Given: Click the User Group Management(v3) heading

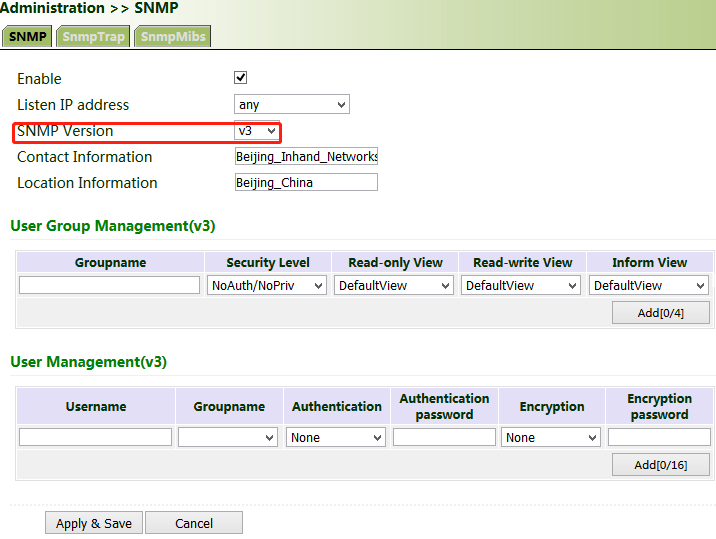Looking at the screenshot, I should click(113, 226).
